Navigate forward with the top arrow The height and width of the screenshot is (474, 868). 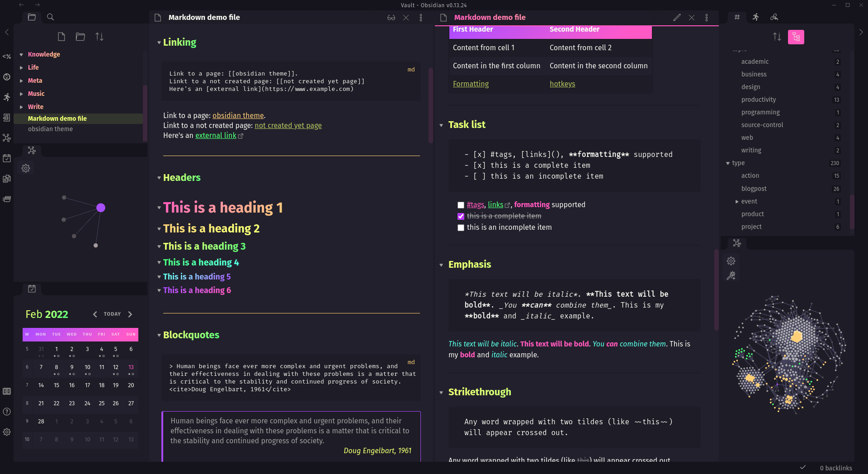click(37, 5)
